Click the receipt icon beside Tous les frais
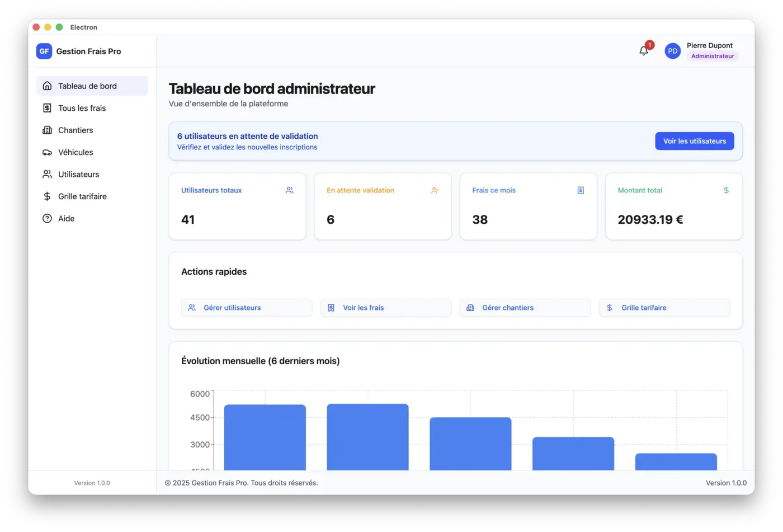The width and height of the screenshot is (783, 532). tap(47, 108)
